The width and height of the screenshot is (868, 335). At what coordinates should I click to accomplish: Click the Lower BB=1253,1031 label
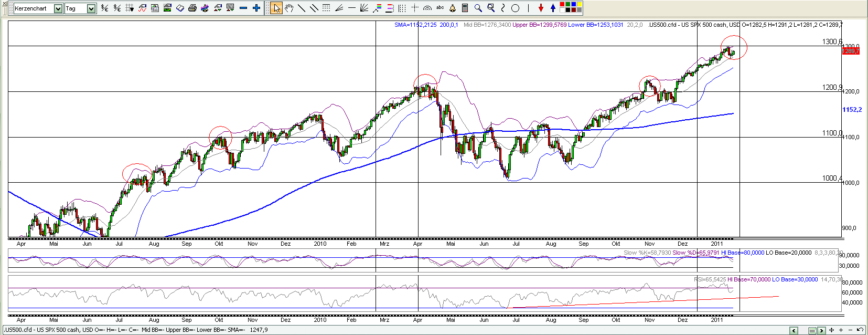point(596,25)
